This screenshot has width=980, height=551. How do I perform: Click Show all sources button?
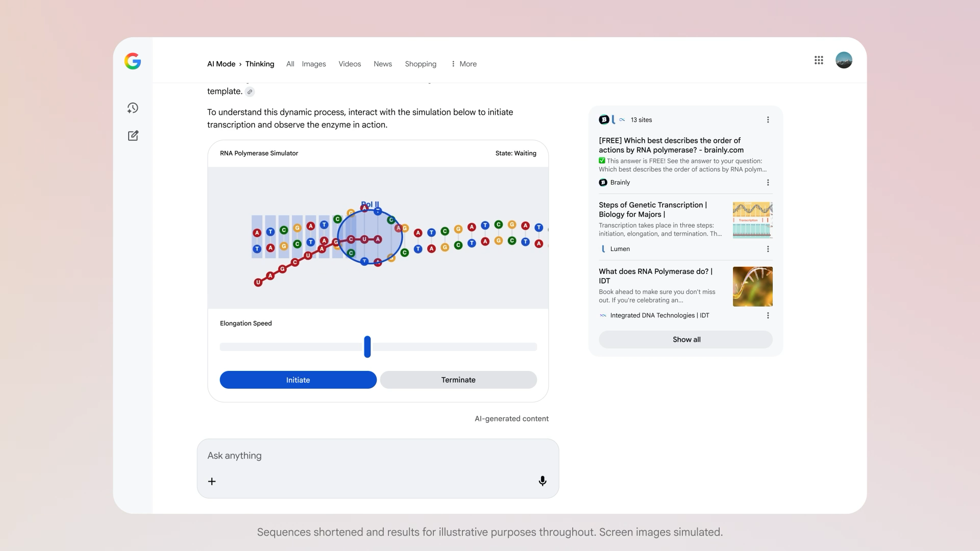click(x=685, y=340)
